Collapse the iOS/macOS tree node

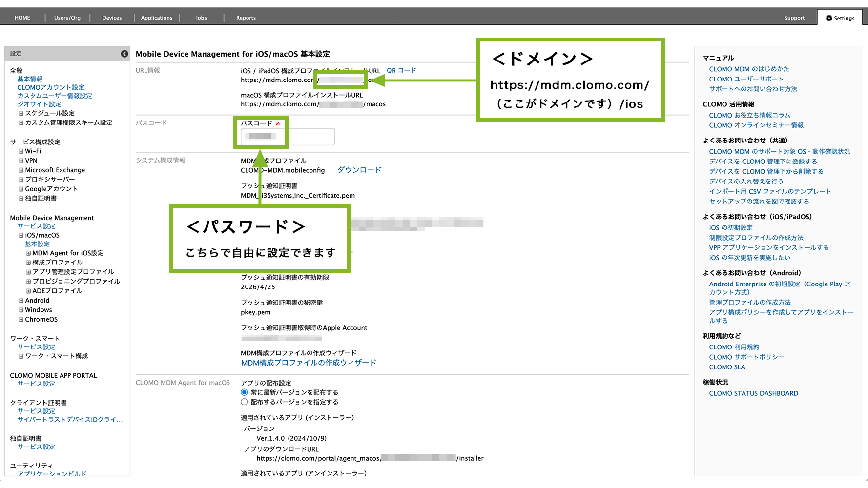tap(21, 235)
